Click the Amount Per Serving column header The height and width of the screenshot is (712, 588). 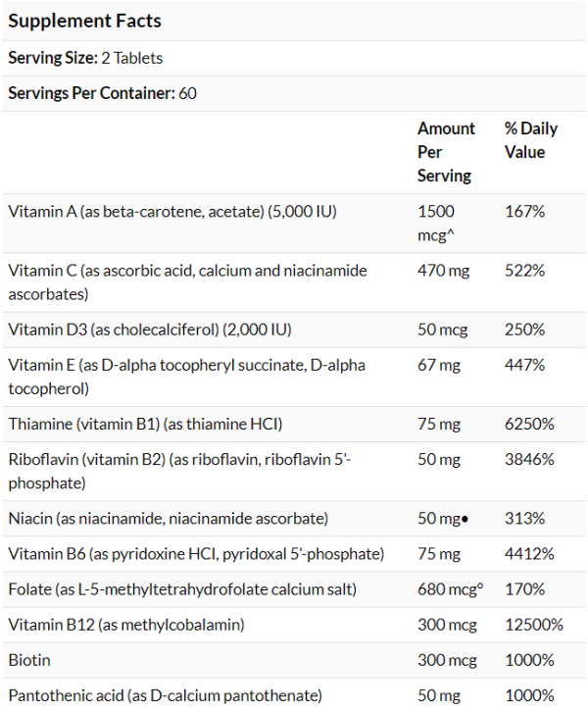446,152
